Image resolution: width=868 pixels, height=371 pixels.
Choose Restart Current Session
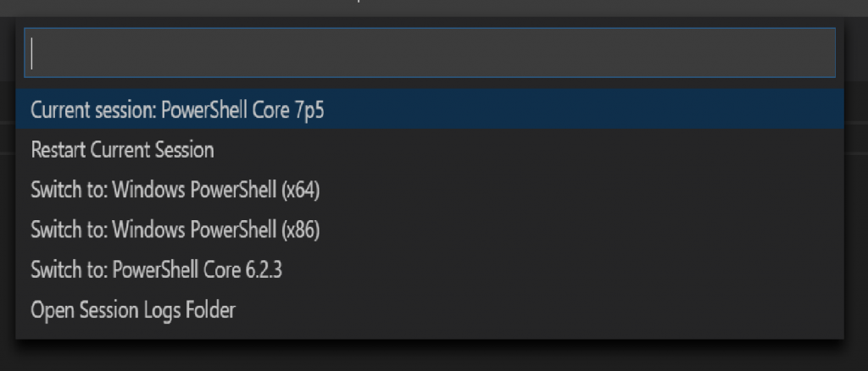click(430, 150)
